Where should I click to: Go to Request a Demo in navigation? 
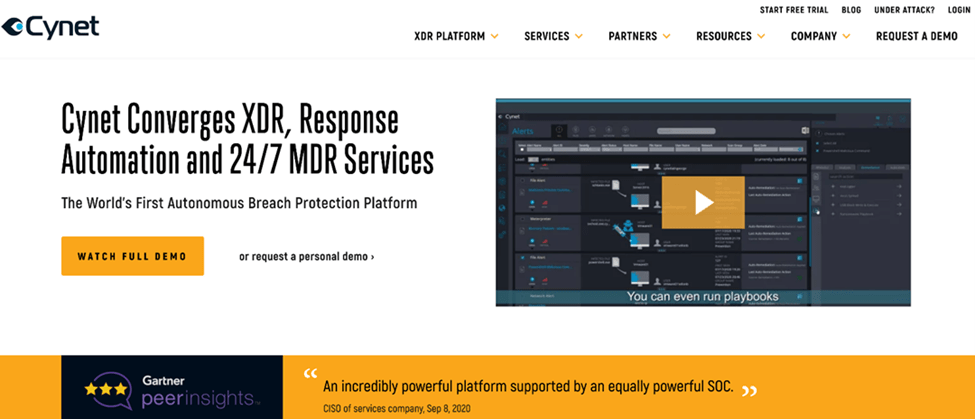917,36
